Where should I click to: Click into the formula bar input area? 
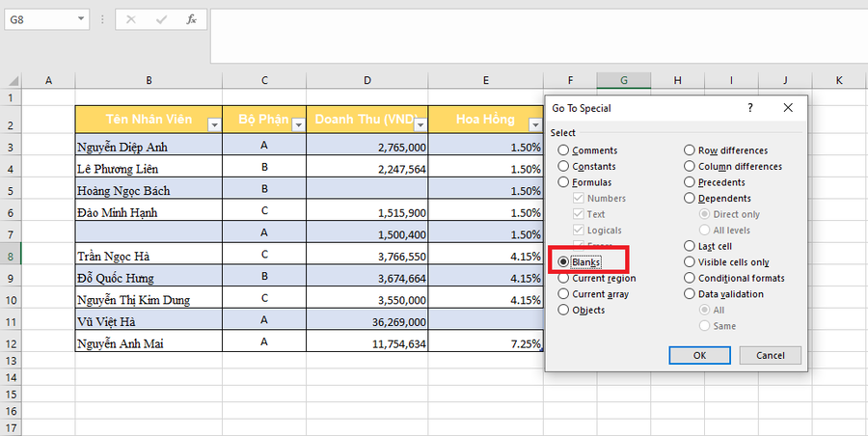tap(538, 36)
